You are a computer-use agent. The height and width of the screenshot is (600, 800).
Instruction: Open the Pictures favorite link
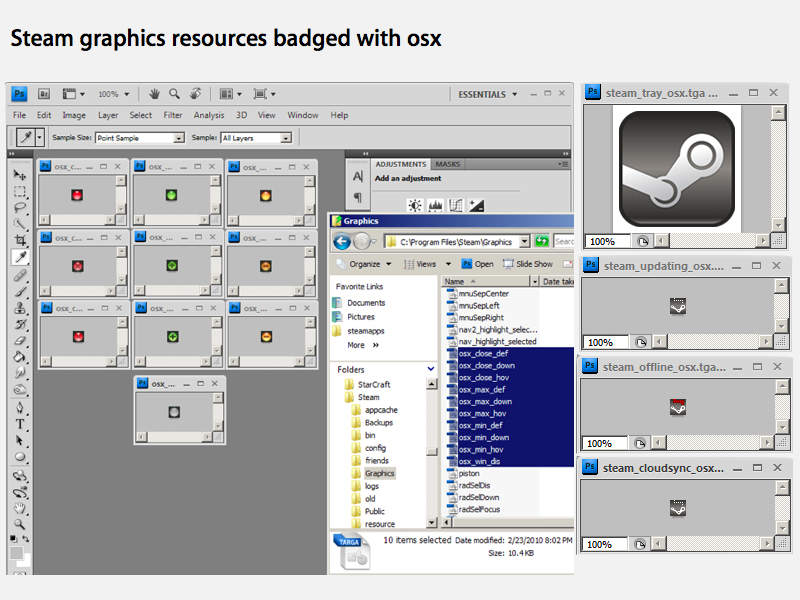point(361,317)
